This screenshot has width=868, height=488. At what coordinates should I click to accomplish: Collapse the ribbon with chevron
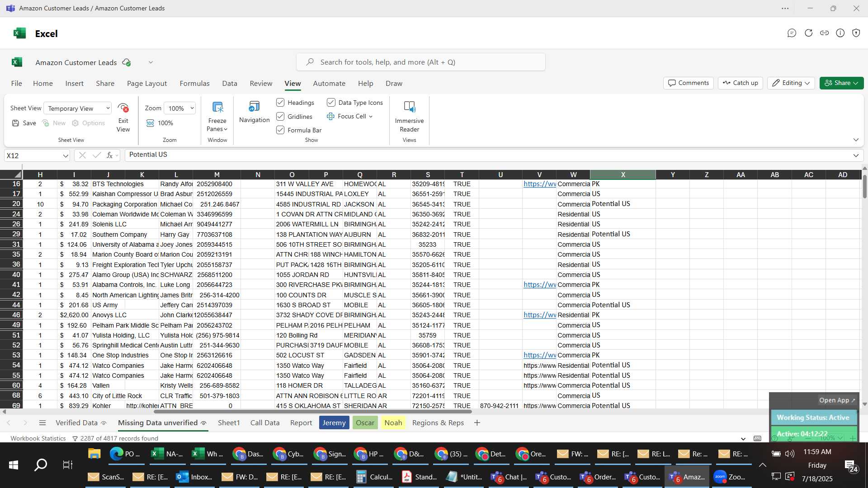856,140
